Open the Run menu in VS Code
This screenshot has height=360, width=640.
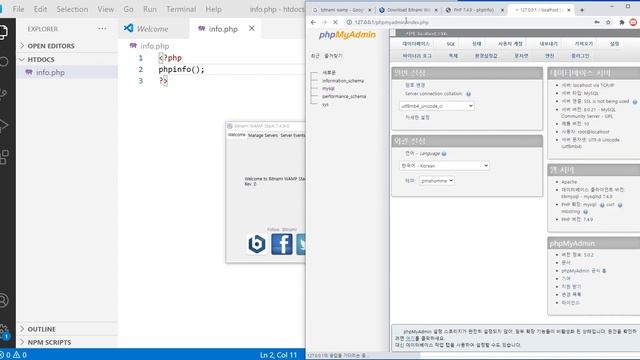pos(150,9)
